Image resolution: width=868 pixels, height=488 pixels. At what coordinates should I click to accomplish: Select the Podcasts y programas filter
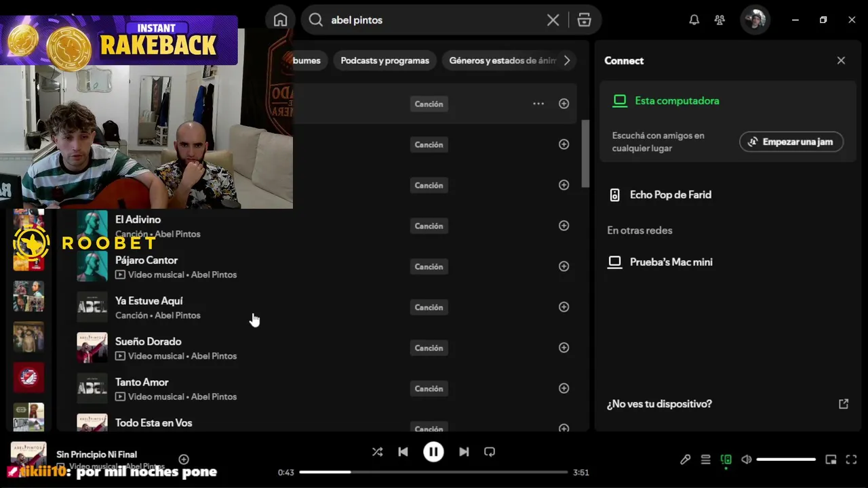[x=384, y=60]
